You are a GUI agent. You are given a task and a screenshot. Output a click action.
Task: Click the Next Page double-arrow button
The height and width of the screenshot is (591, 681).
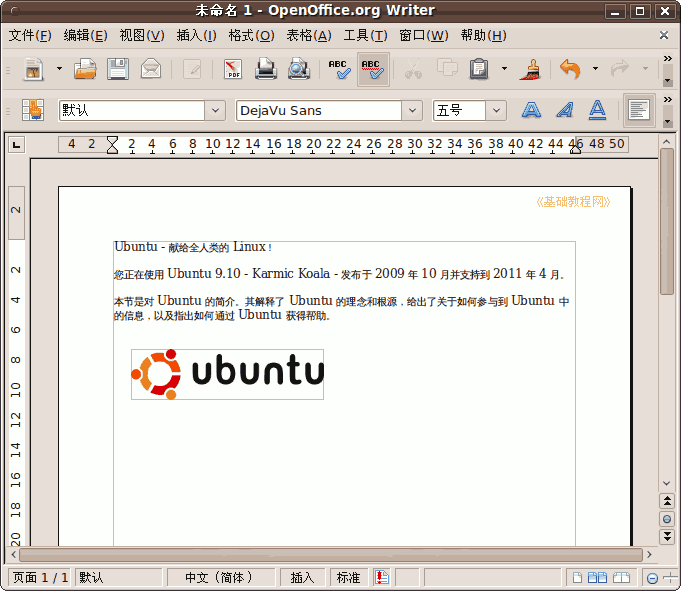667,537
